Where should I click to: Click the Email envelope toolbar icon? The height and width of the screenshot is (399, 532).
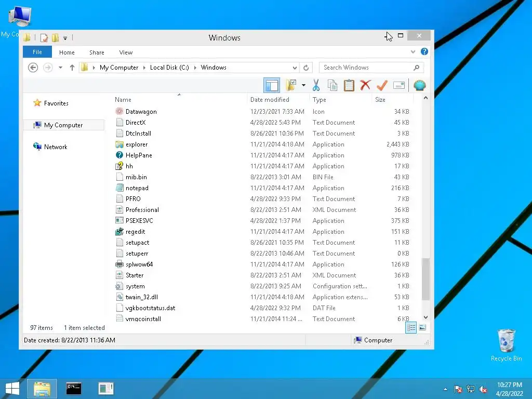399,85
